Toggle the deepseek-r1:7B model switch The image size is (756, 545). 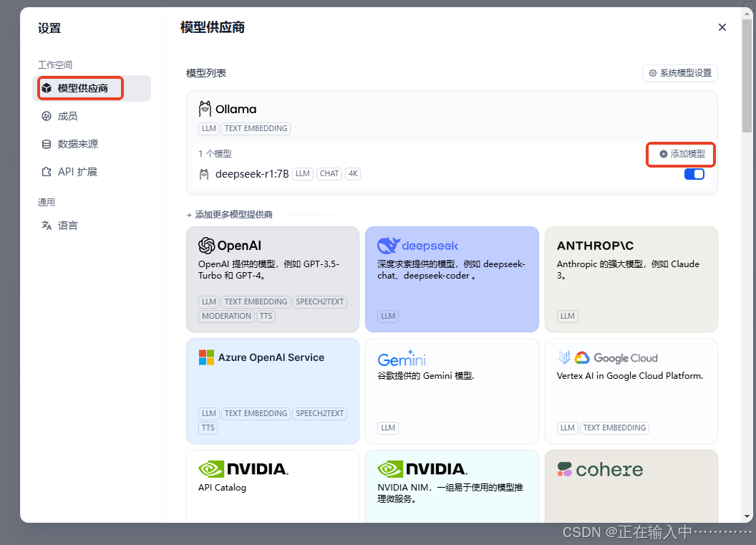point(694,174)
